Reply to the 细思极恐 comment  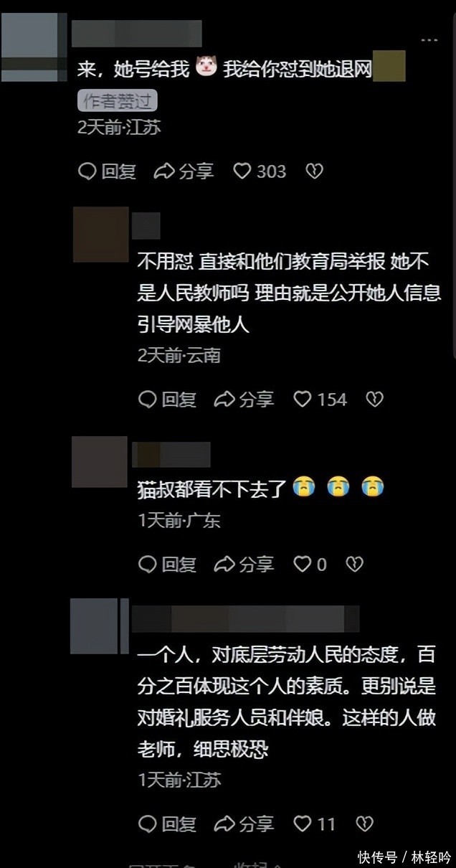(x=167, y=824)
